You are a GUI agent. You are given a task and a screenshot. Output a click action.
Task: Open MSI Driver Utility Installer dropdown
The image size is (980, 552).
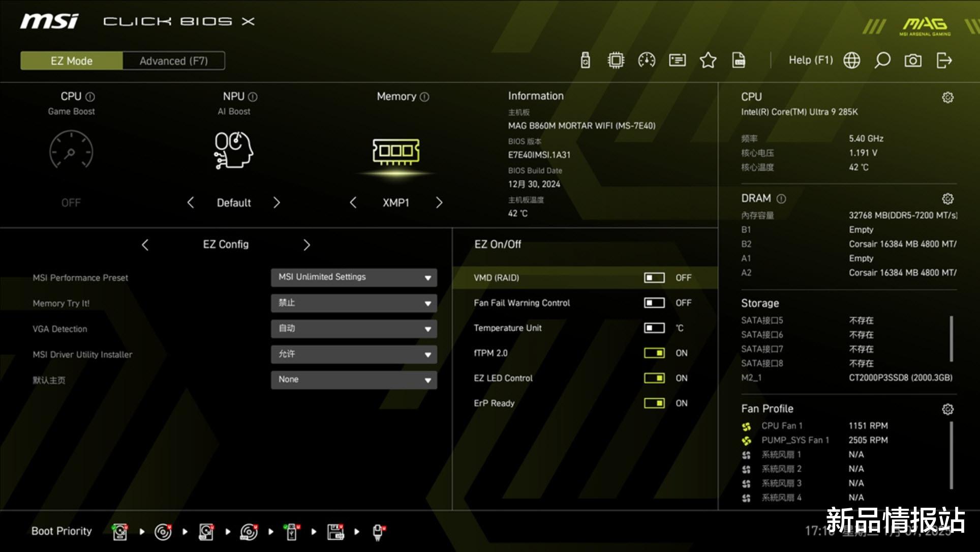click(x=354, y=354)
